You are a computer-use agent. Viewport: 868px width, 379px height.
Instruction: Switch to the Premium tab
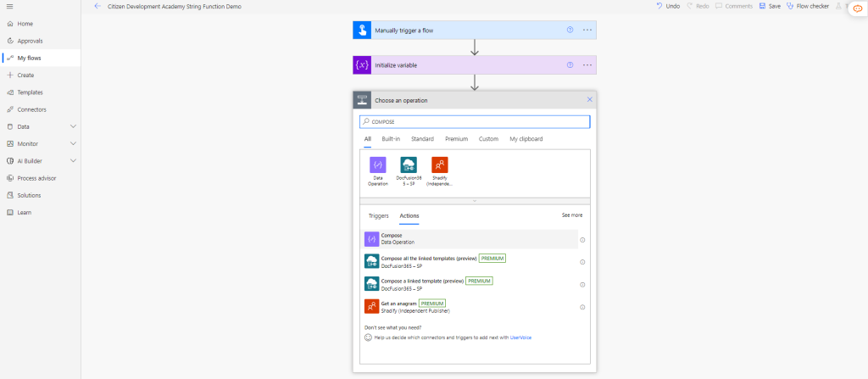coord(456,139)
